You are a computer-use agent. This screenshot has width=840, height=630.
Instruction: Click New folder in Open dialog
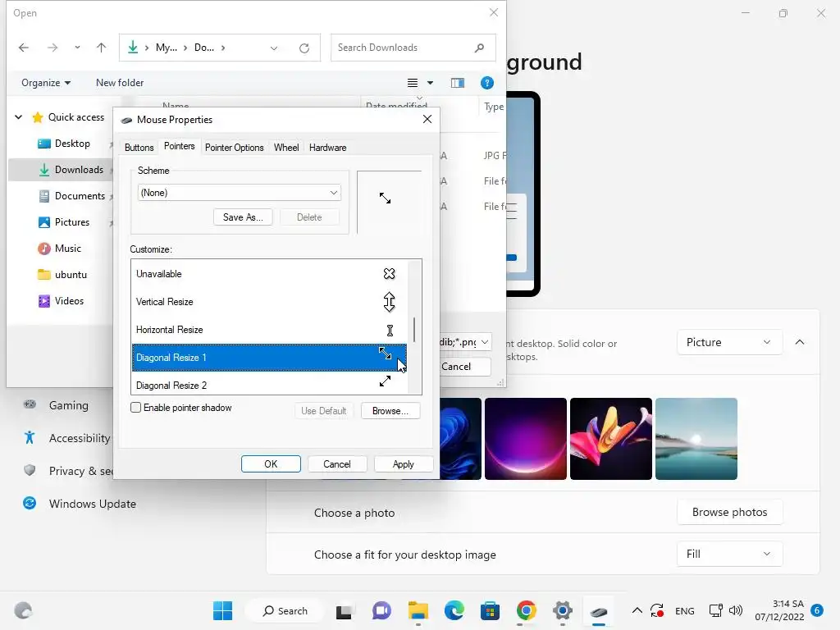pyautogui.click(x=120, y=83)
